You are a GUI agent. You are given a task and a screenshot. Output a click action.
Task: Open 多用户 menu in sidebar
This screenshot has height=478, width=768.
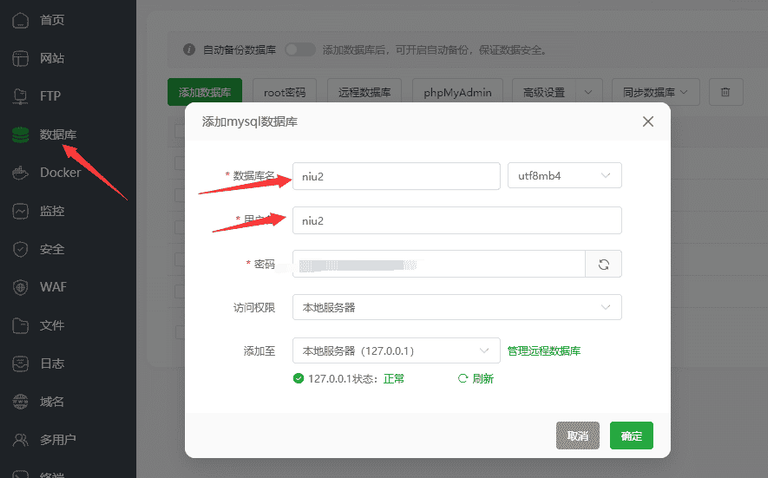[58, 440]
